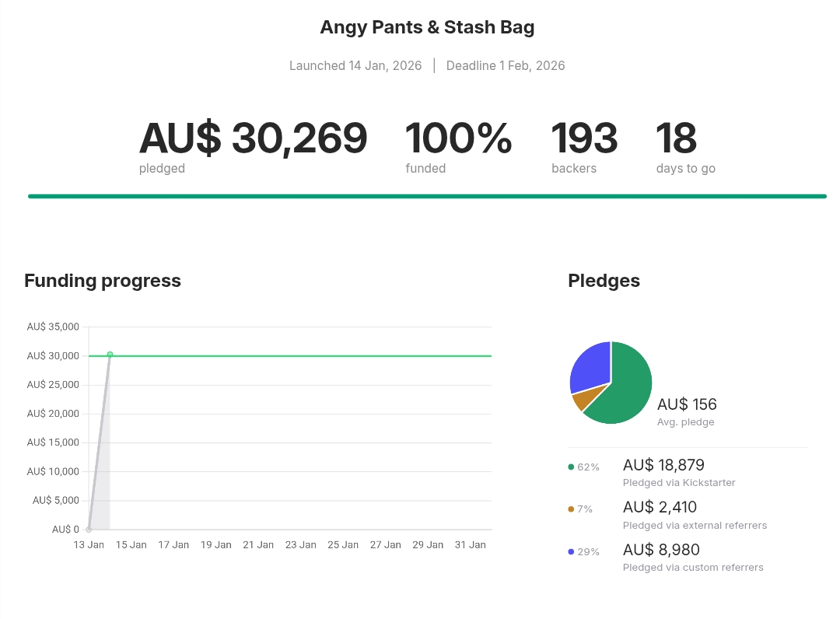The image size is (840, 619).
Task: Select the small orange pie chart slice
Action: pyautogui.click(x=581, y=400)
